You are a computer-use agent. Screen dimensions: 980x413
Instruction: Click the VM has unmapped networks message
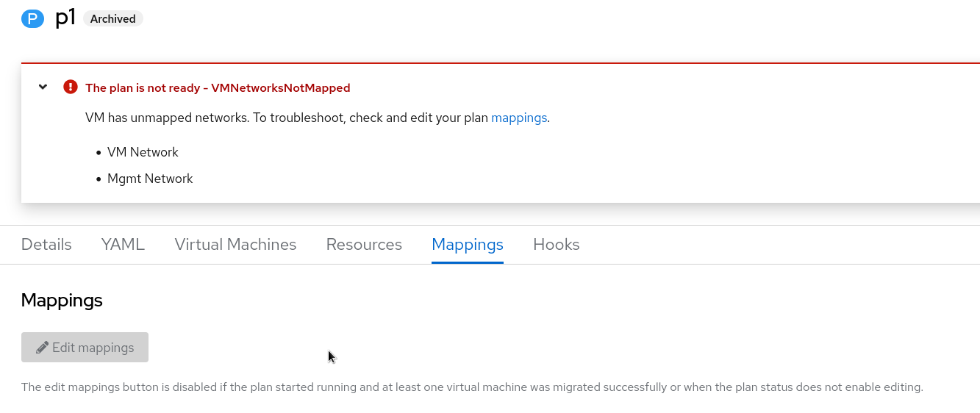[287, 118]
